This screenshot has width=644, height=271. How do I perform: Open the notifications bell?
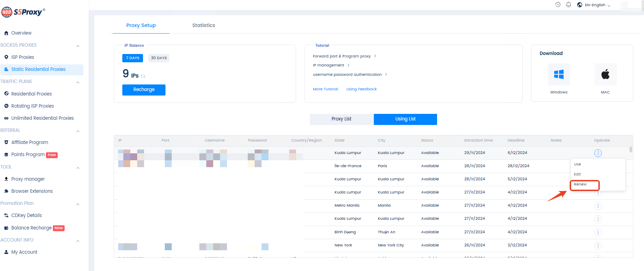tap(568, 4)
